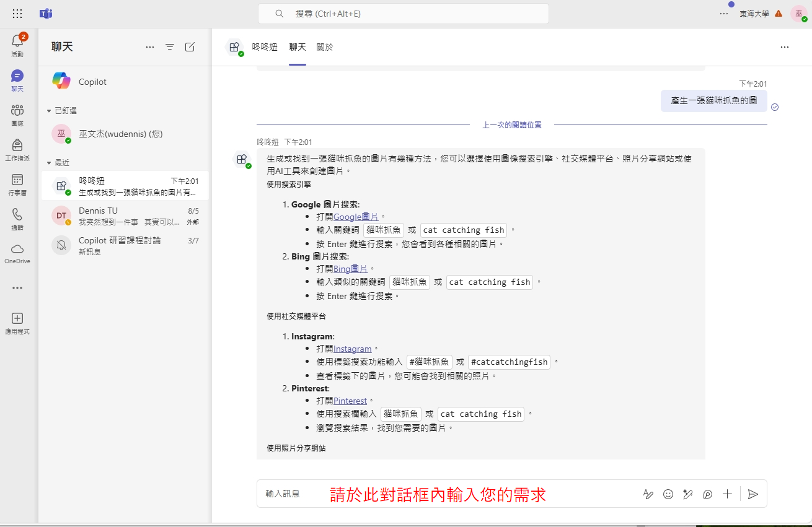Click the search box at top

[x=403, y=14]
